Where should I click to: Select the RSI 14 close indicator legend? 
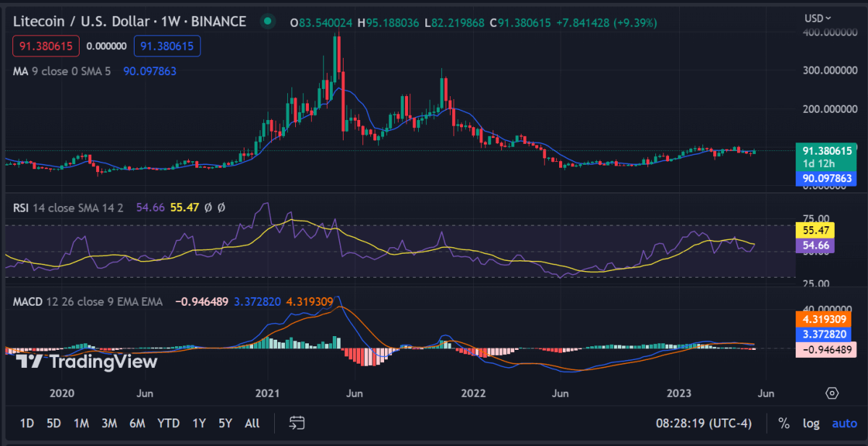(x=68, y=207)
